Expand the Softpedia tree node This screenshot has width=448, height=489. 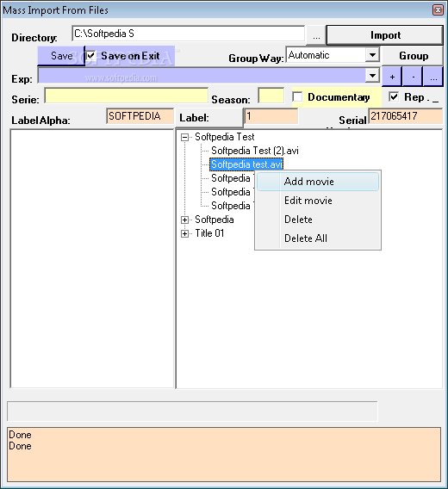tap(185, 220)
